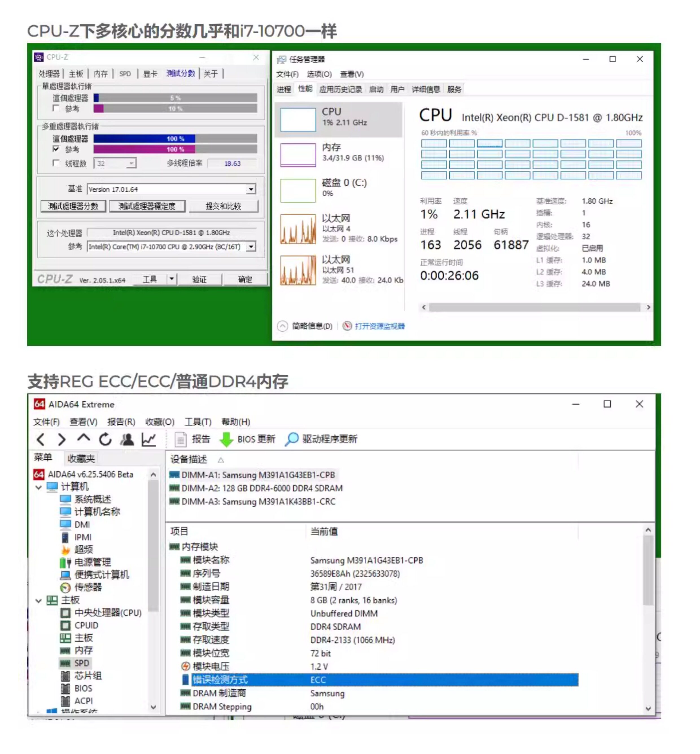
Task: Click Task Manager horizontal scrollbar
Action: tap(534, 307)
